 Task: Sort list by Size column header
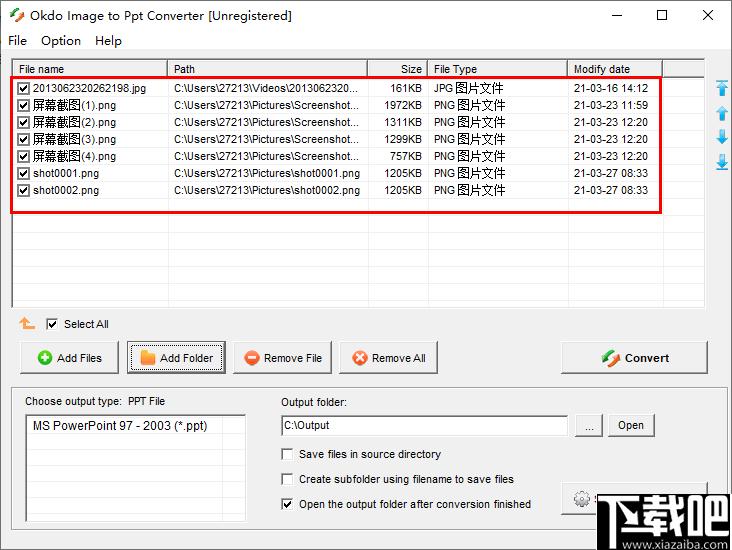(x=398, y=69)
